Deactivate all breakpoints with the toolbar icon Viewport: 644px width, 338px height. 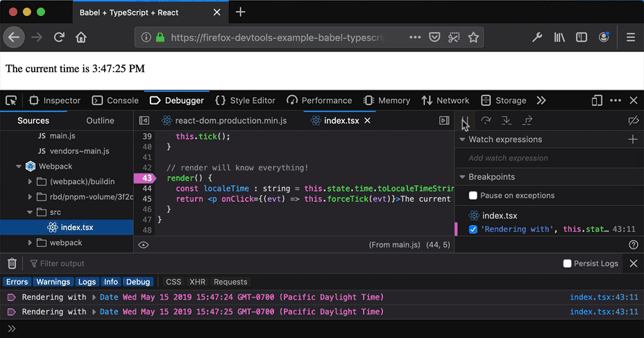pyautogui.click(x=634, y=120)
